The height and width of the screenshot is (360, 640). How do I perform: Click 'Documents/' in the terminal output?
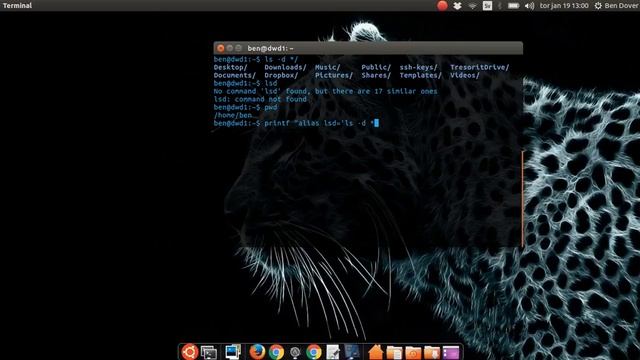(235, 76)
